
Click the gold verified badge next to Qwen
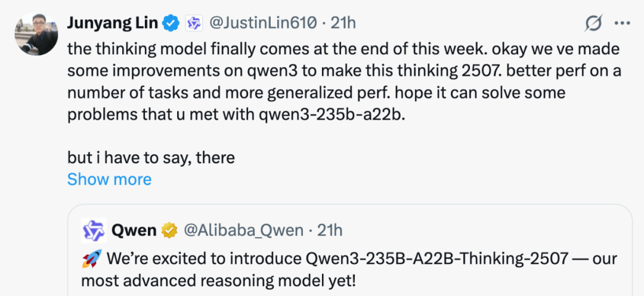169,231
